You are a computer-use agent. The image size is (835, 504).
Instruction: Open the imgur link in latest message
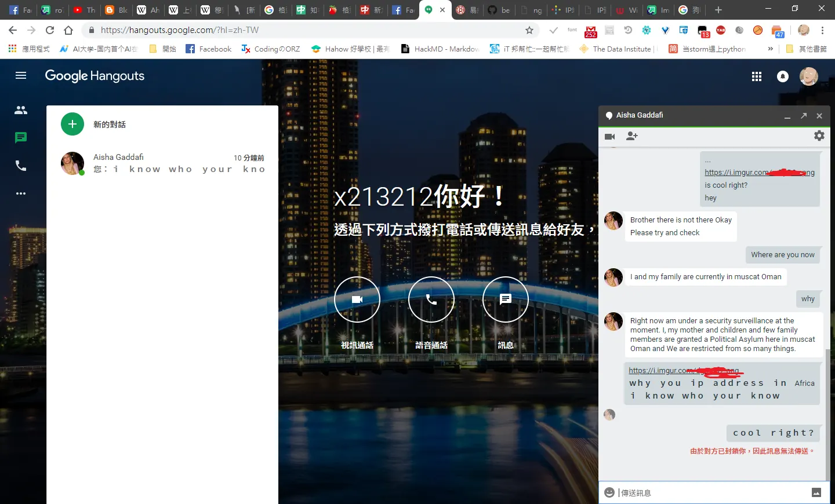(684, 371)
